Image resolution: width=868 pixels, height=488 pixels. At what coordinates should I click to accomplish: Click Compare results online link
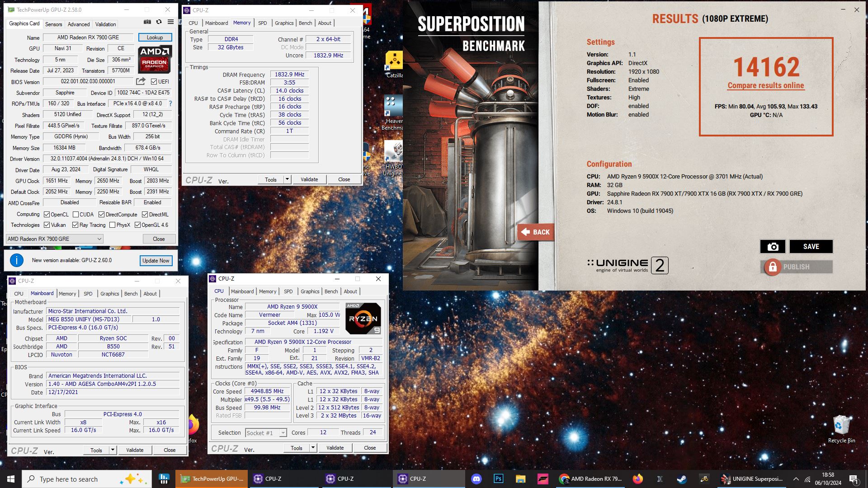pos(766,85)
